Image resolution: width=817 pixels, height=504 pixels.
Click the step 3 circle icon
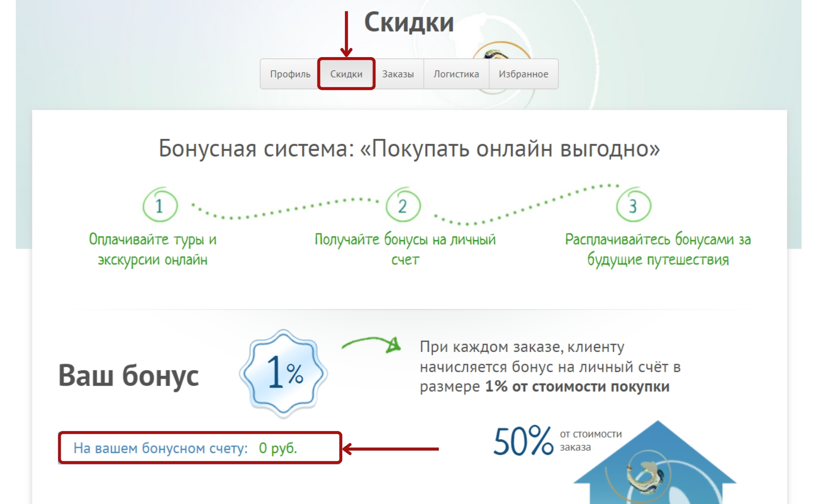point(633,206)
